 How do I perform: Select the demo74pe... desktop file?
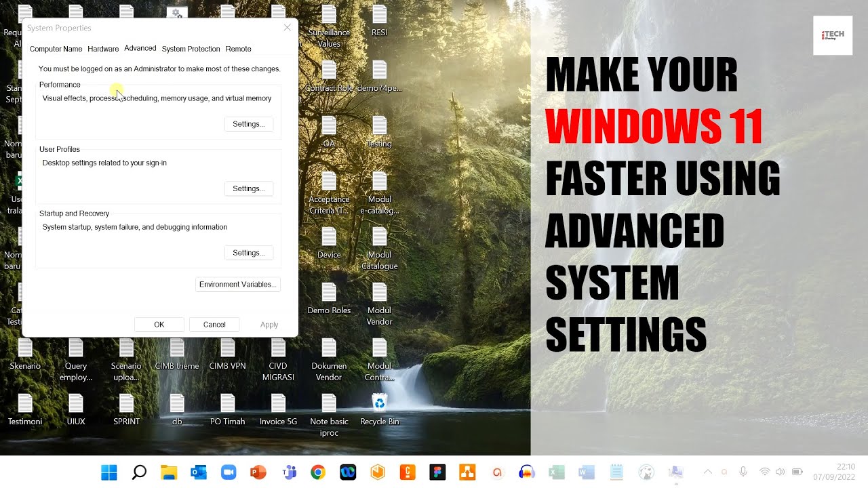pos(380,77)
